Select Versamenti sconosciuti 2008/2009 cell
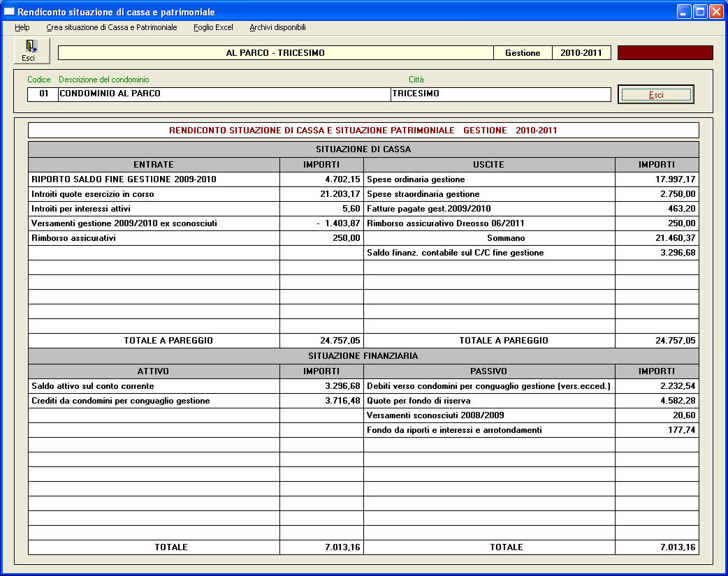 coord(489,415)
